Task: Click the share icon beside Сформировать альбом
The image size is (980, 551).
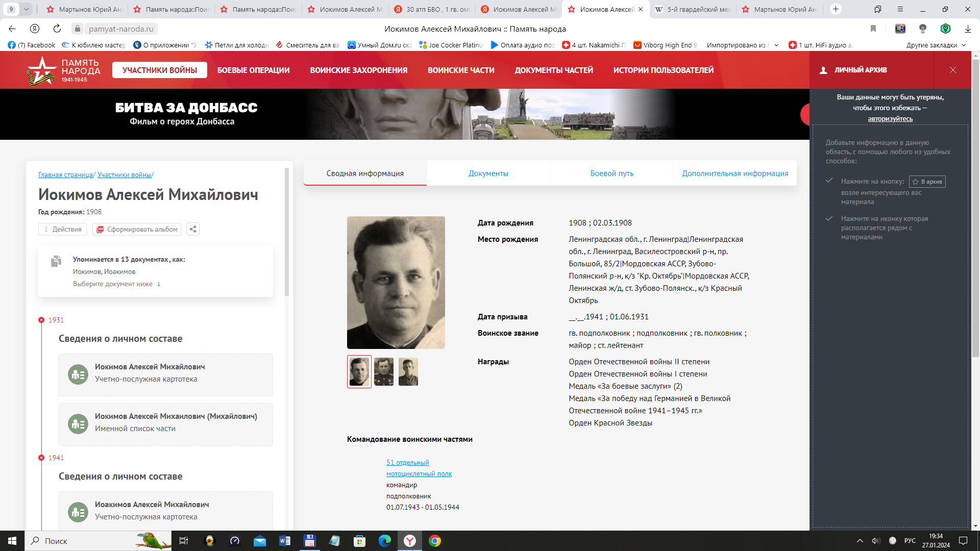Action: (193, 229)
